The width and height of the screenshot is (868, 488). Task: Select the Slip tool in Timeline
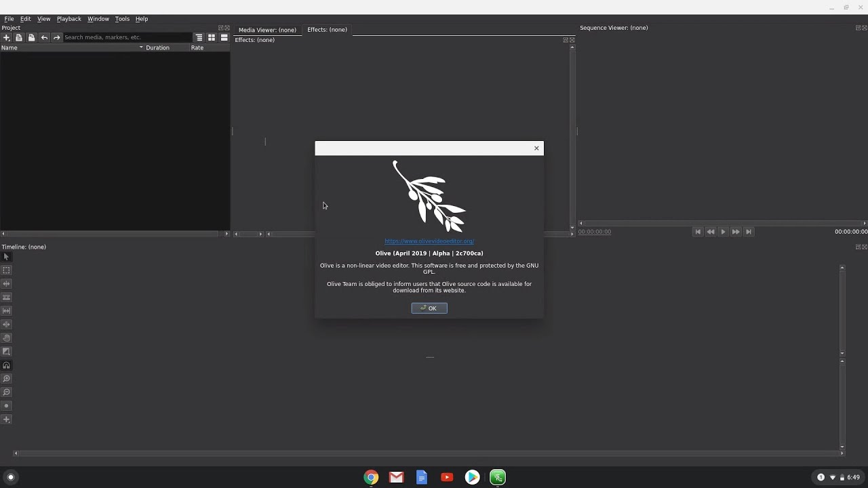tap(6, 311)
